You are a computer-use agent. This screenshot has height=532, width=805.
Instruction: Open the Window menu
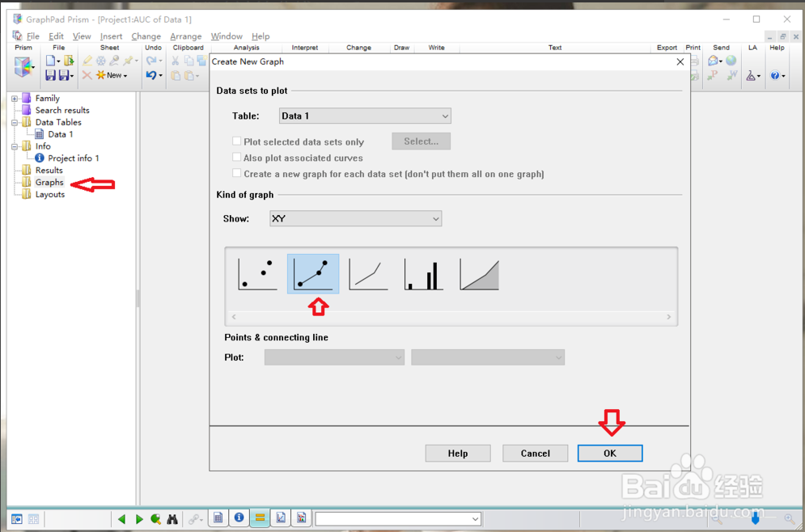pyautogui.click(x=227, y=36)
